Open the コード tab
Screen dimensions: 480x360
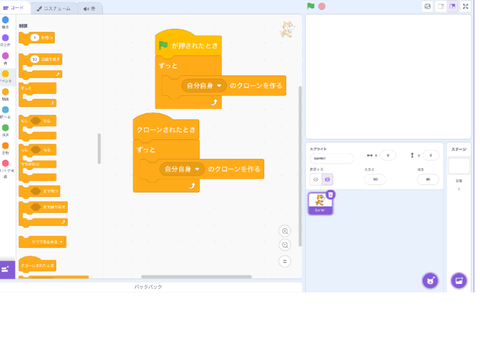(14, 8)
